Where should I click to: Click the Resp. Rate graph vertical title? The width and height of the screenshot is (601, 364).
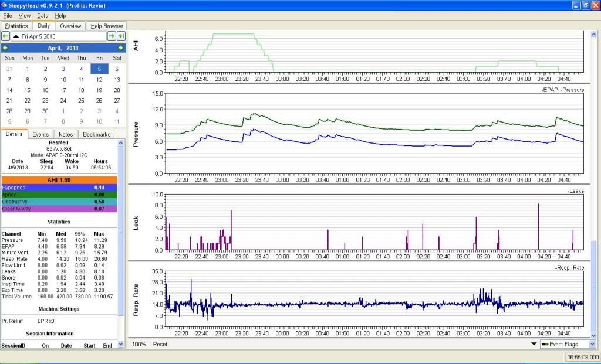pos(136,300)
